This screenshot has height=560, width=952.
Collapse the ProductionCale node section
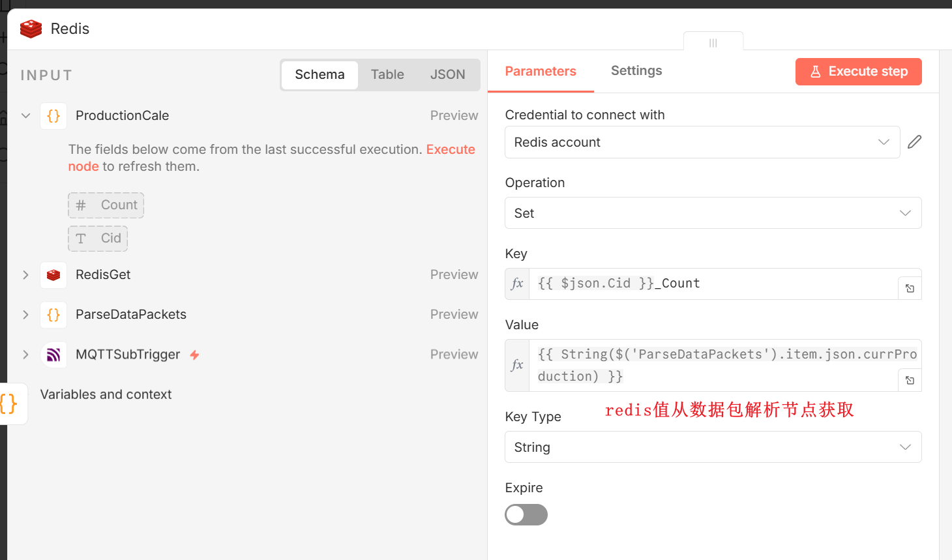coord(26,115)
